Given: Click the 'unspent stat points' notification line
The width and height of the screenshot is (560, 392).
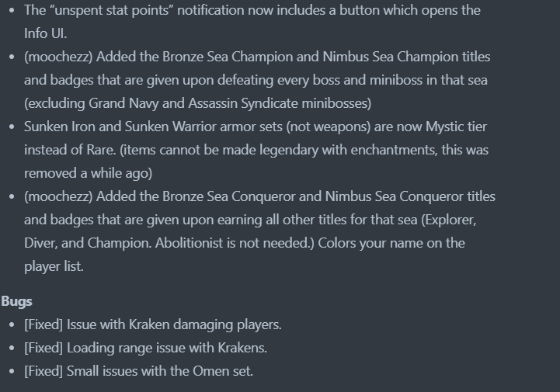Looking at the screenshot, I should 252,10.
